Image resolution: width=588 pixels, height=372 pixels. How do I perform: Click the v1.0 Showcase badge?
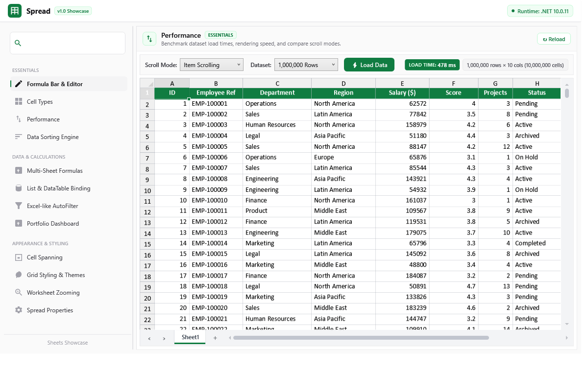click(73, 11)
